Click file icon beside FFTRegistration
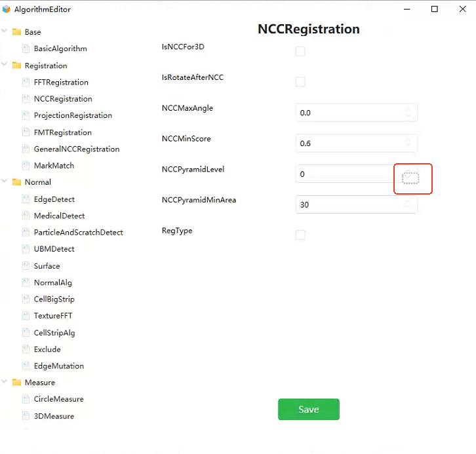The image size is (476, 454). pos(26,82)
